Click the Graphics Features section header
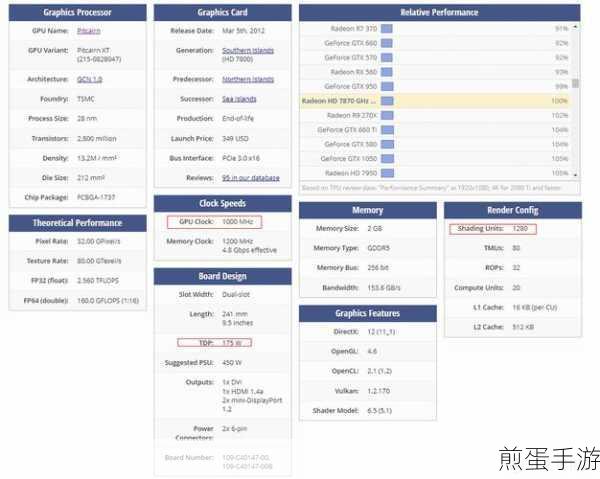Viewport: 600px width, 479px height. pos(367,313)
